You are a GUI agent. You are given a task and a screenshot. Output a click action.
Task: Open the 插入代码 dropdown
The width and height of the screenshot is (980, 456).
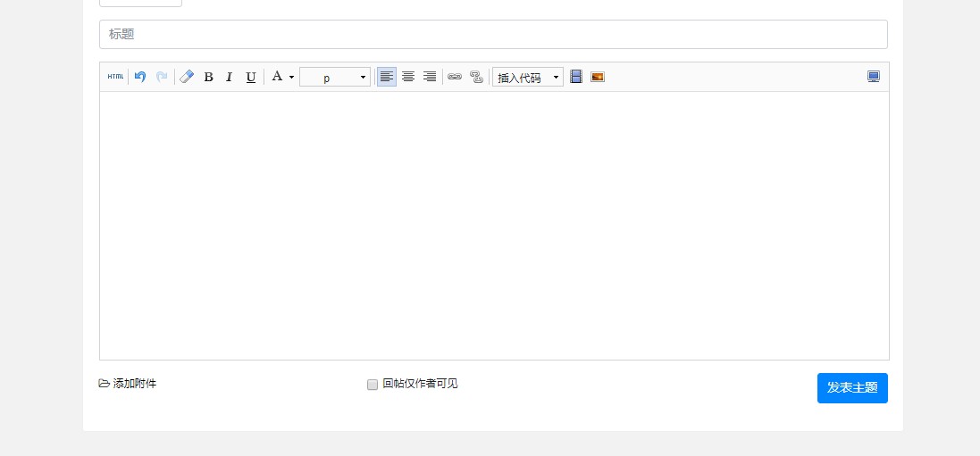[x=527, y=78]
